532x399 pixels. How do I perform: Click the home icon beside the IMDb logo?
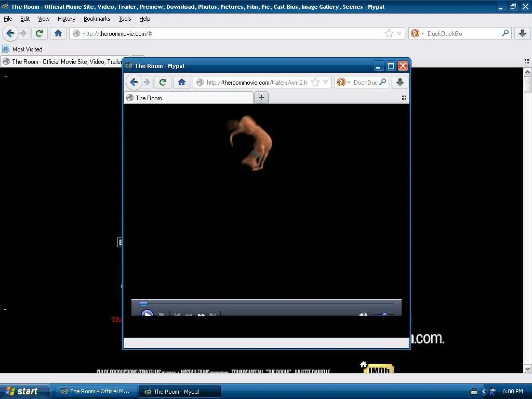363,364
